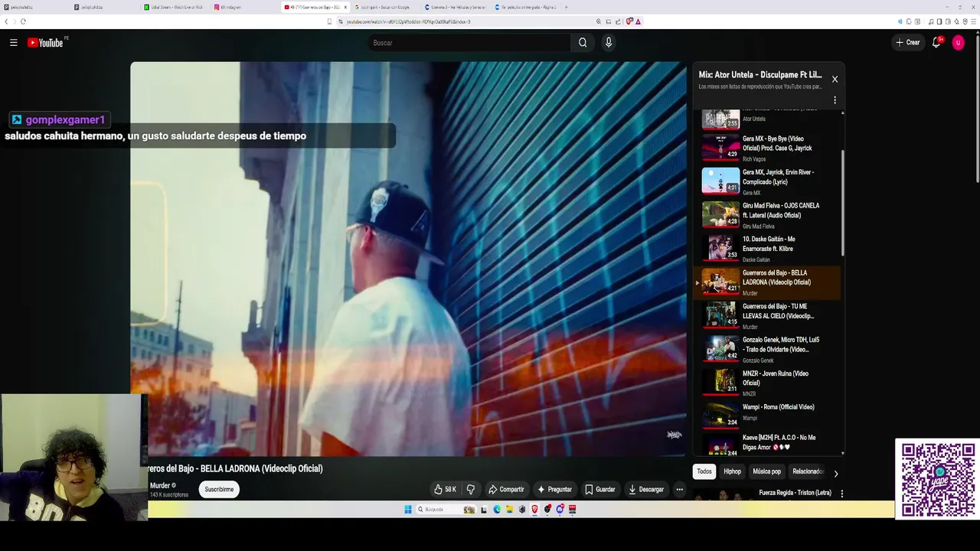Open the account avatar menu

pos(958,43)
